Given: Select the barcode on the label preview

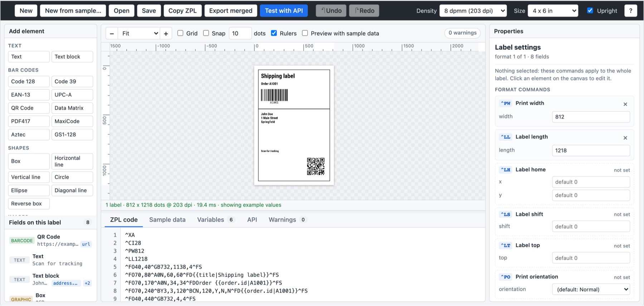Looking at the screenshot, I should (x=274, y=96).
